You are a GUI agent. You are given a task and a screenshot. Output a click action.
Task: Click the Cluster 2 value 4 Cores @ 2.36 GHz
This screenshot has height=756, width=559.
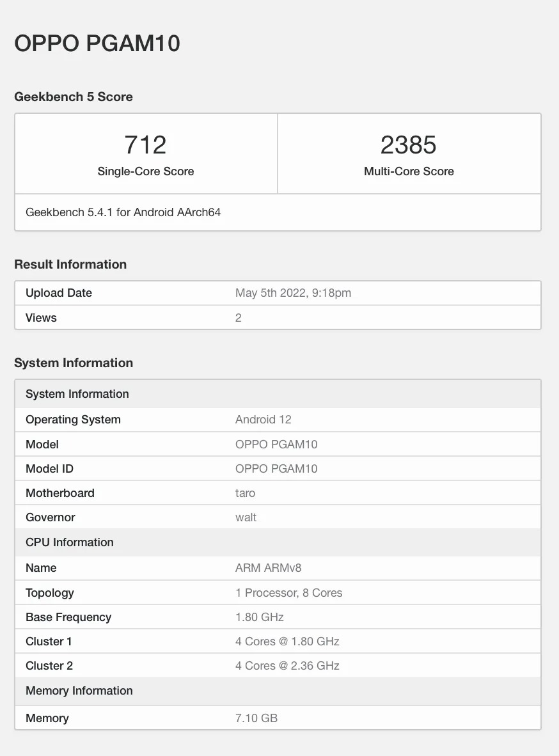(x=287, y=666)
